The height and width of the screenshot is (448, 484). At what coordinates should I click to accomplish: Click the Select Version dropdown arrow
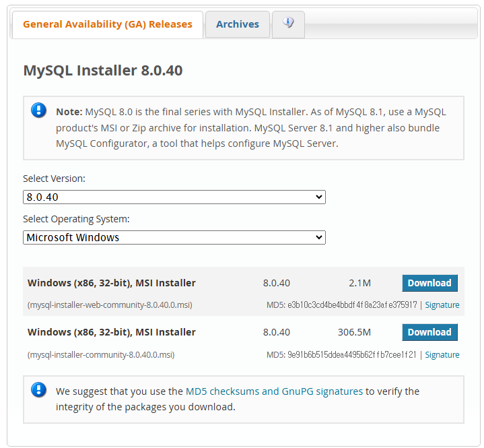click(319, 197)
